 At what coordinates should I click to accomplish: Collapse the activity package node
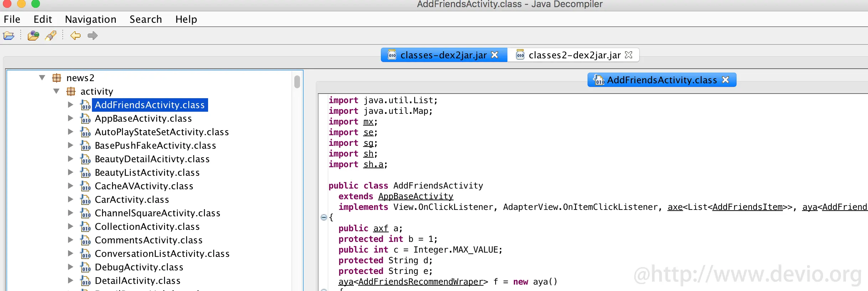[x=56, y=91]
